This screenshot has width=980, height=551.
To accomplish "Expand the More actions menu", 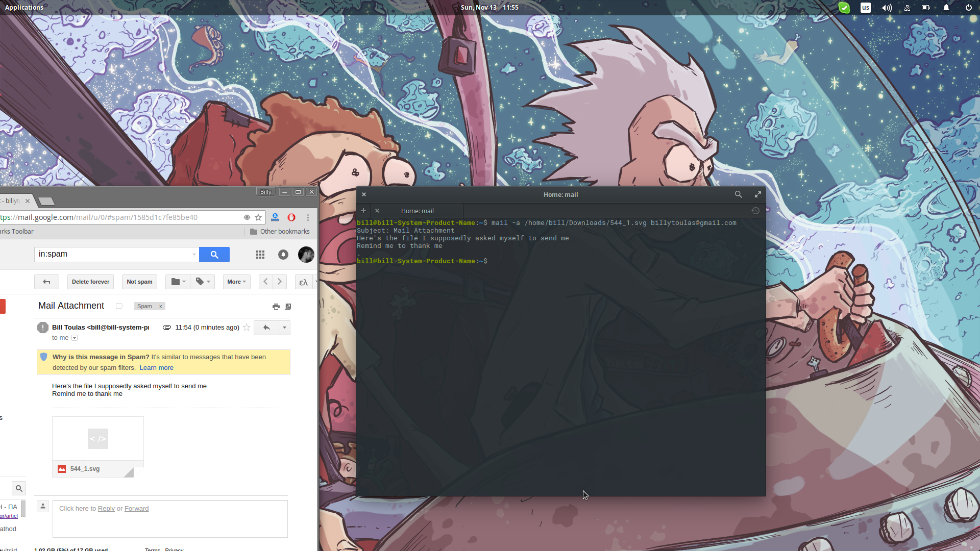I will (x=237, y=282).
